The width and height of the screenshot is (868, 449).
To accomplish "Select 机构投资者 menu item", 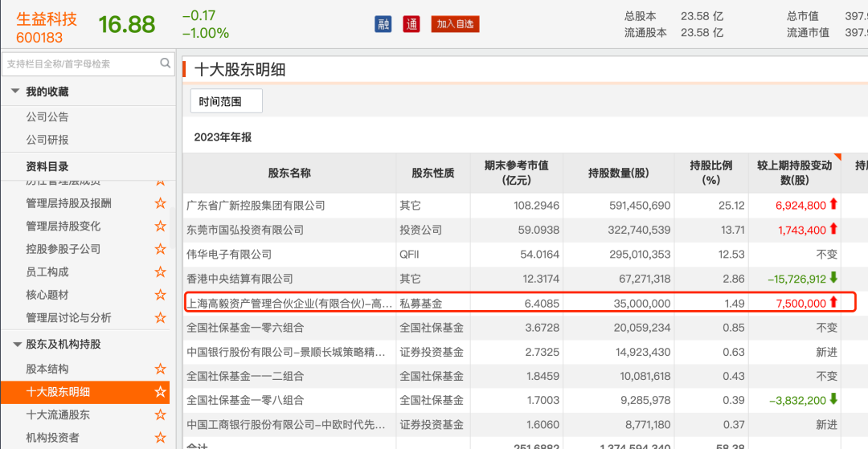I will (52, 438).
